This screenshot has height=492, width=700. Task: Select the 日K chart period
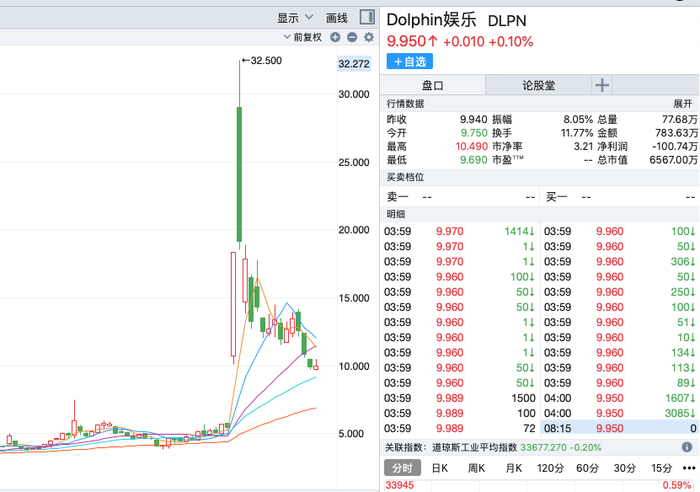(440, 468)
